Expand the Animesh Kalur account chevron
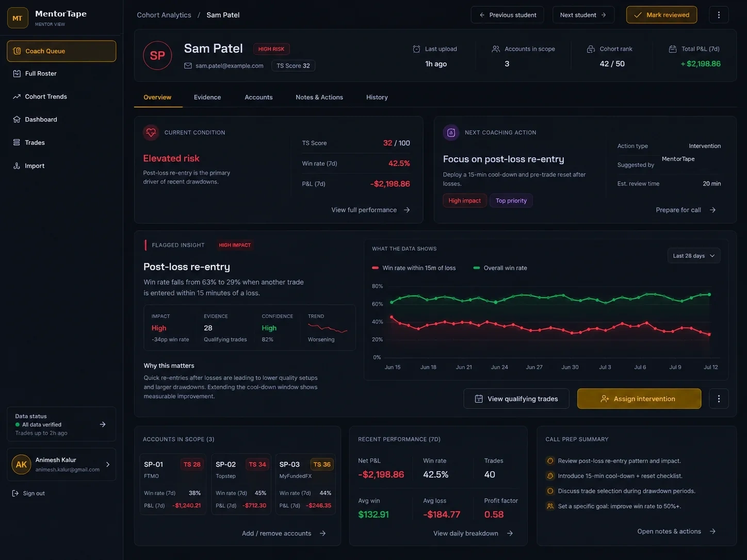747x560 pixels. pyautogui.click(x=108, y=465)
